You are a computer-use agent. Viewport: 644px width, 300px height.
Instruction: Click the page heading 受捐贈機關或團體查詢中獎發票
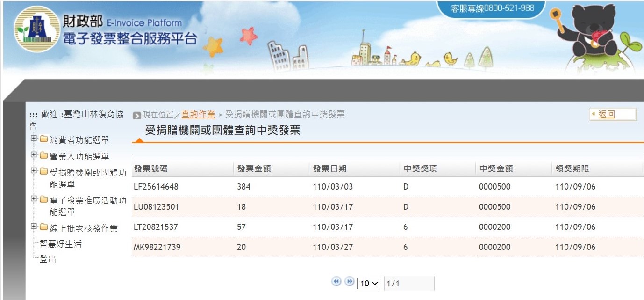click(222, 131)
